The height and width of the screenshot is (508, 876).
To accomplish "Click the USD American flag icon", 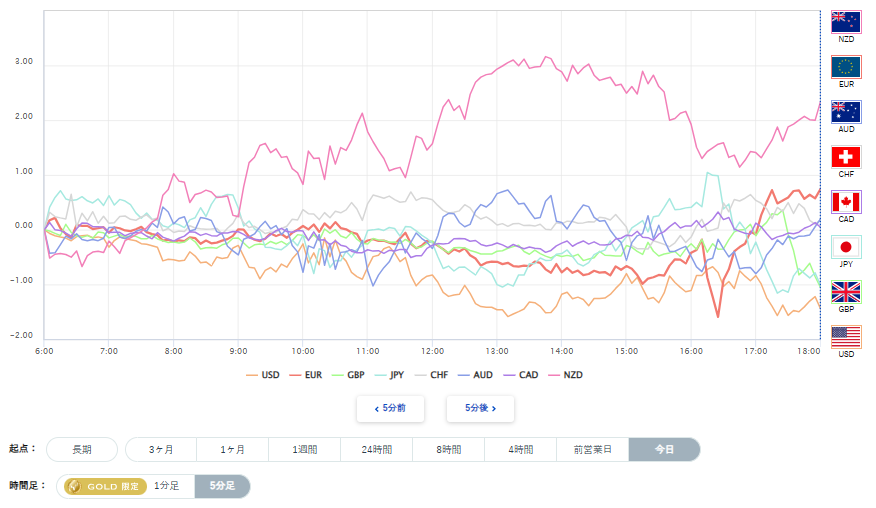I will 846,337.
